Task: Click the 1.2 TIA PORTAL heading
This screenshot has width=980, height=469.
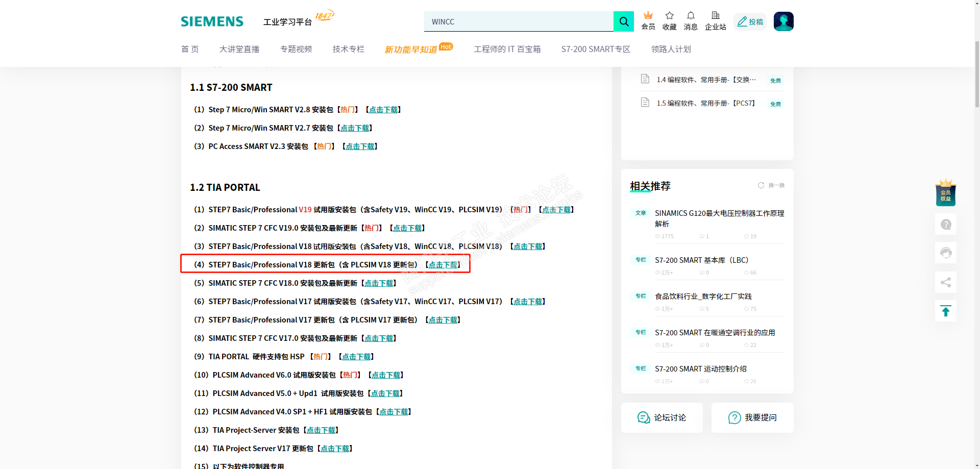Action: 225,188
